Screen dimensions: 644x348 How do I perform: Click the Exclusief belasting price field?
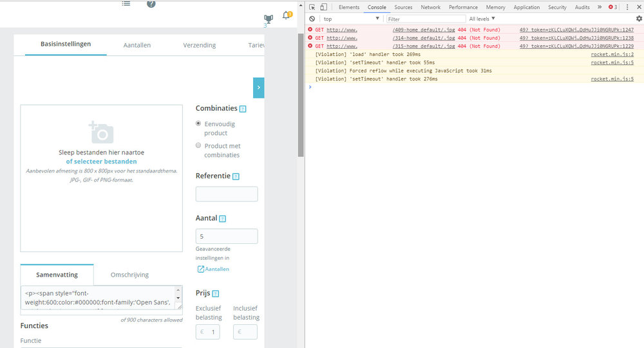coord(208,332)
